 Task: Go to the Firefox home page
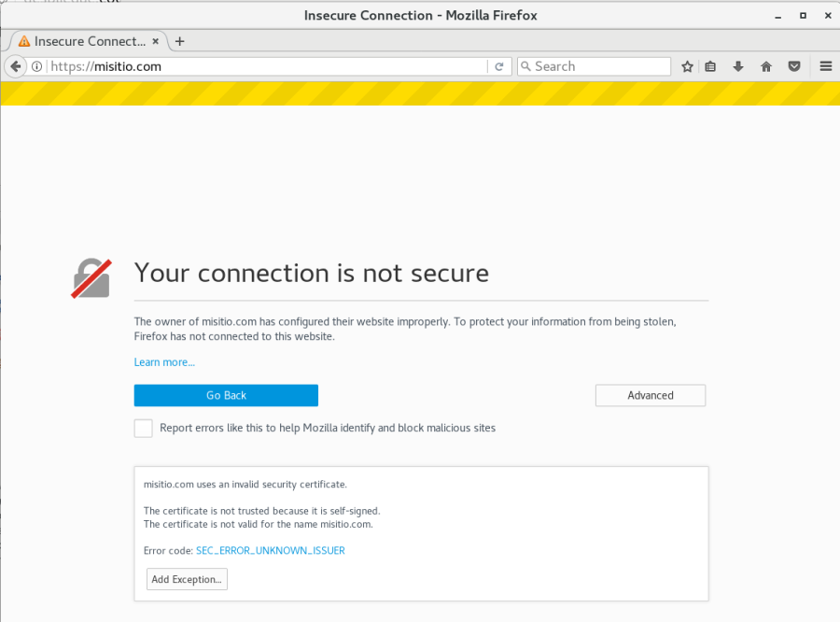click(x=766, y=66)
